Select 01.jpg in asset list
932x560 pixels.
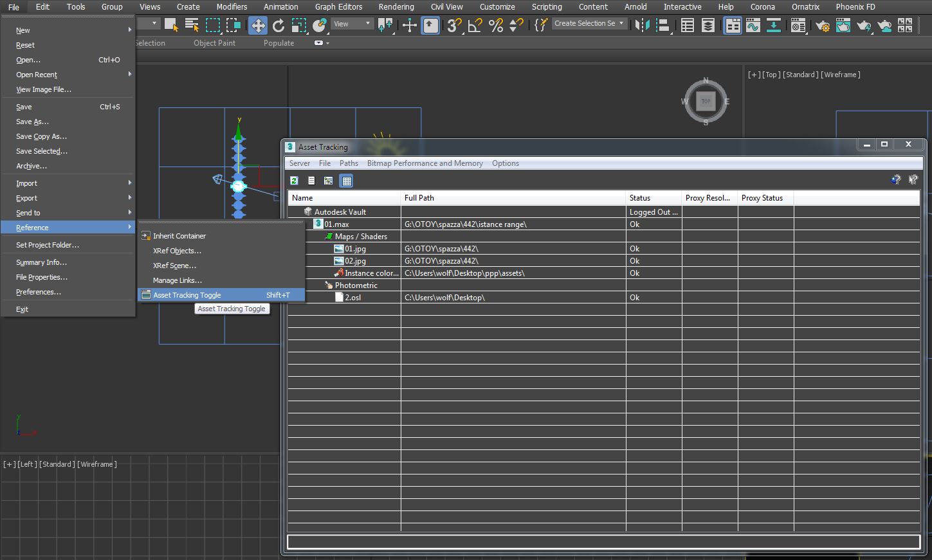(x=355, y=249)
